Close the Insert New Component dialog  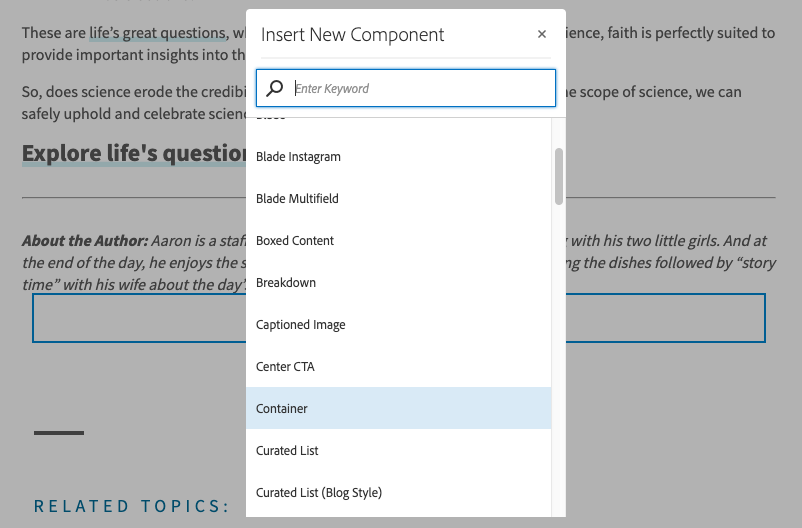(x=542, y=34)
